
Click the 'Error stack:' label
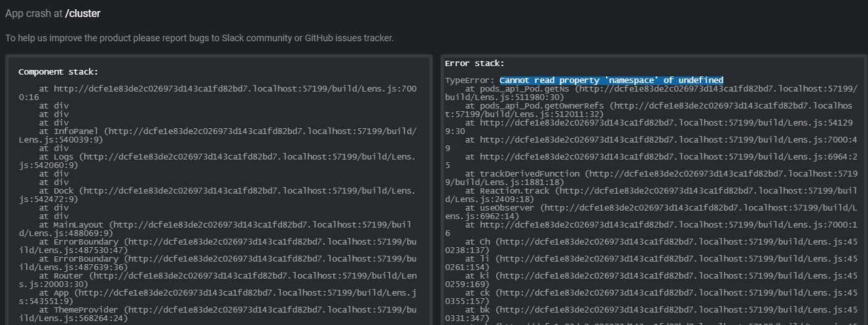475,63
